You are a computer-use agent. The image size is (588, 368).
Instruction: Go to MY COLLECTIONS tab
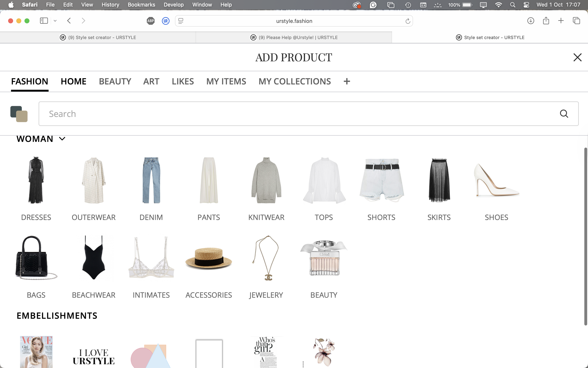pos(294,81)
